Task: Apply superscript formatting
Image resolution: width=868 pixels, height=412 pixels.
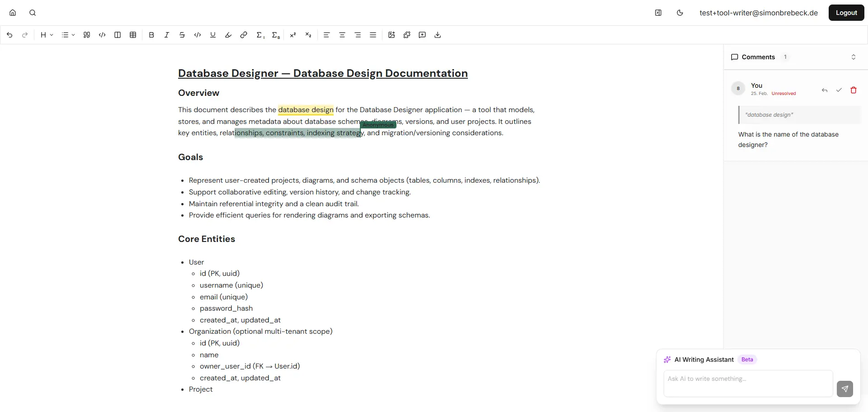Action: pyautogui.click(x=293, y=35)
